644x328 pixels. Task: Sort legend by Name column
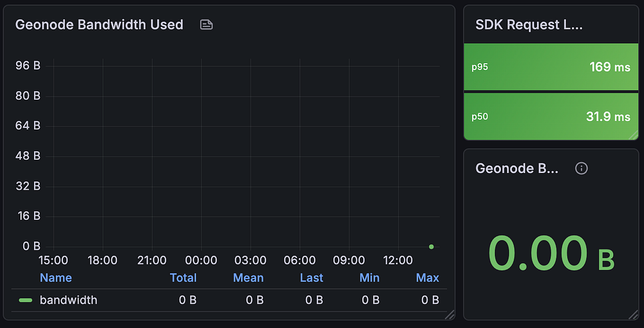(x=56, y=278)
